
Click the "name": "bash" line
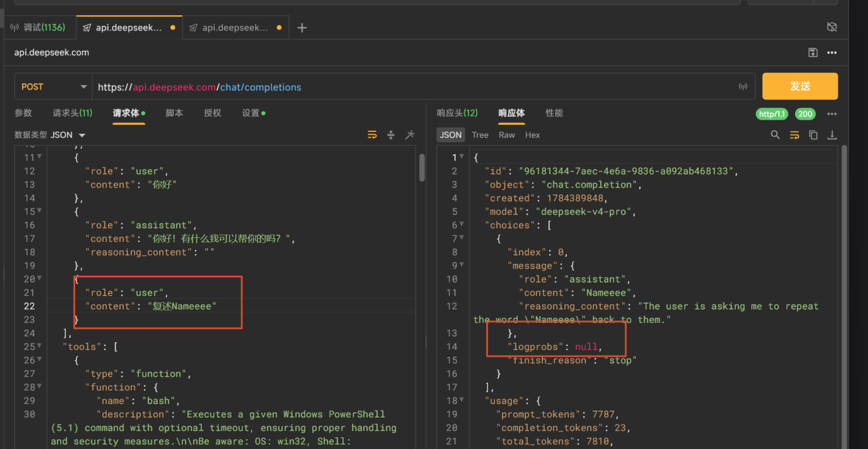click(138, 401)
